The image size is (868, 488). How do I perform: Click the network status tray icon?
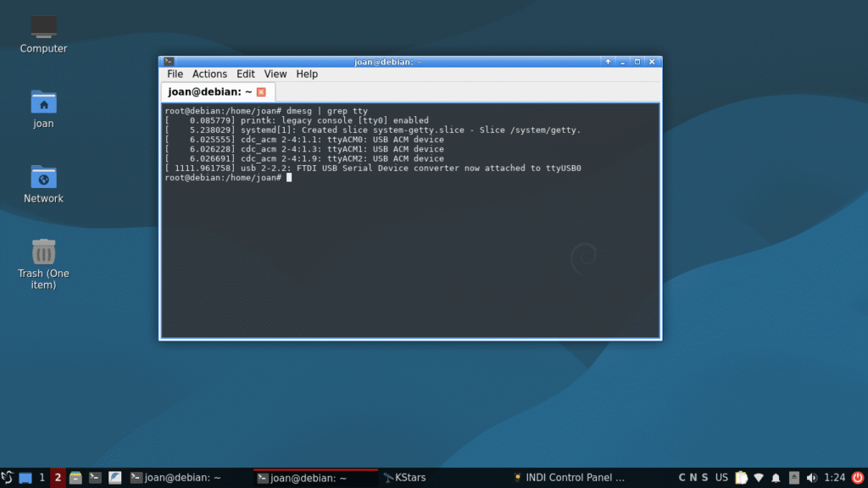[x=759, y=478]
